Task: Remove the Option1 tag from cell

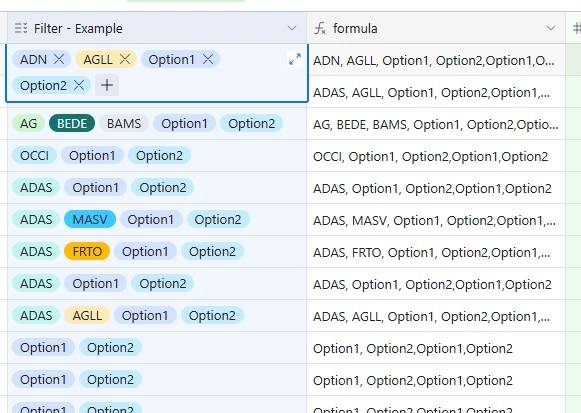Action: (208, 59)
